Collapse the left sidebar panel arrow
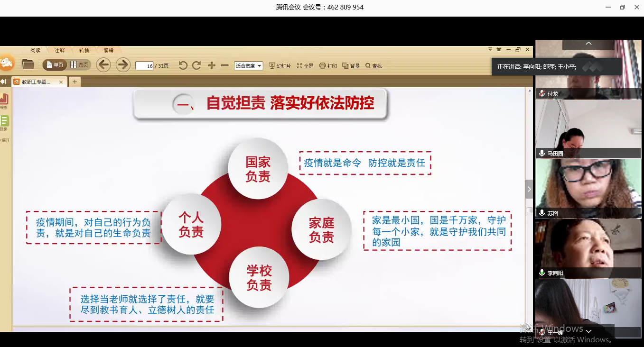 pos(3,82)
